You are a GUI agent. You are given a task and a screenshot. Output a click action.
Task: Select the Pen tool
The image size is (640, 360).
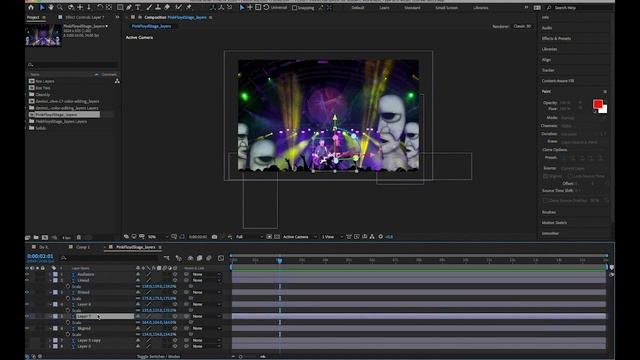(x=129, y=7)
